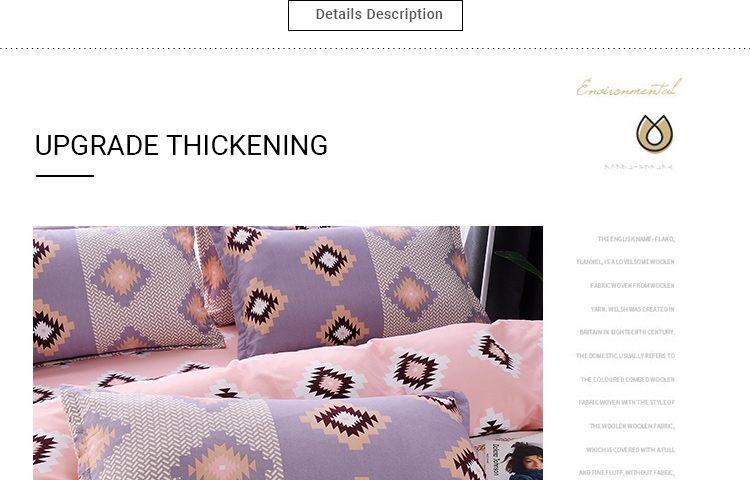Click the 'BRITAIN IN EIGHTEENTH CENTURY' text line
Image resolution: width=750 pixels, height=480 pixels.
click(x=627, y=332)
